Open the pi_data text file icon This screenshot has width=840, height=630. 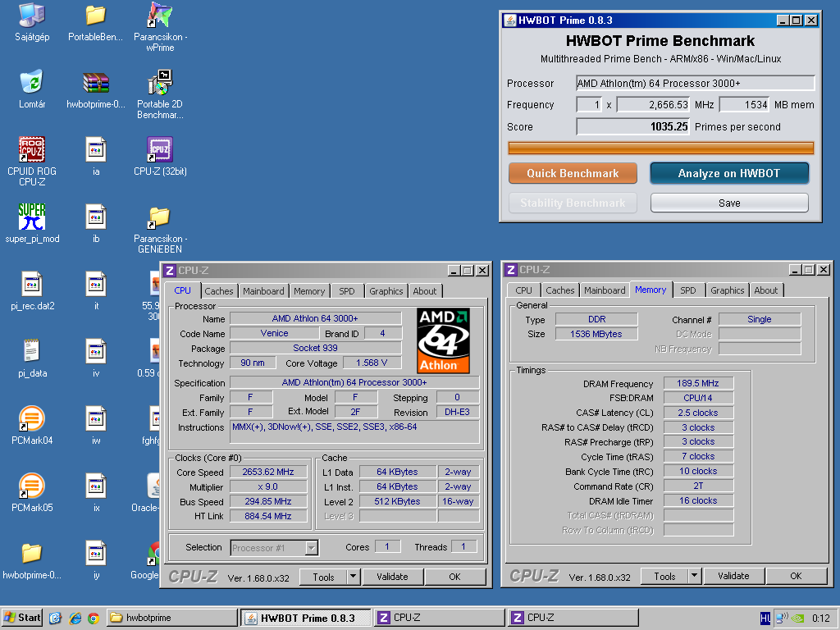tap(32, 358)
